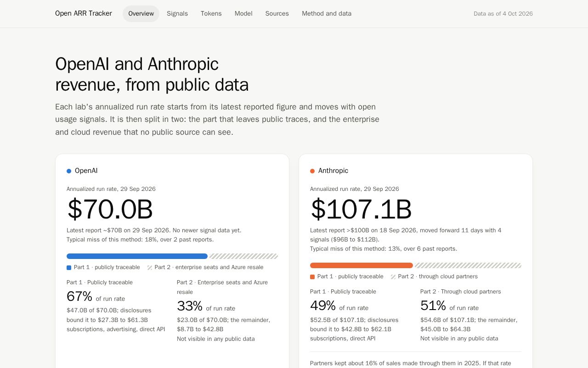Click the orange dot beside Anthropic
This screenshot has width=588, height=368.
[x=312, y=171]
